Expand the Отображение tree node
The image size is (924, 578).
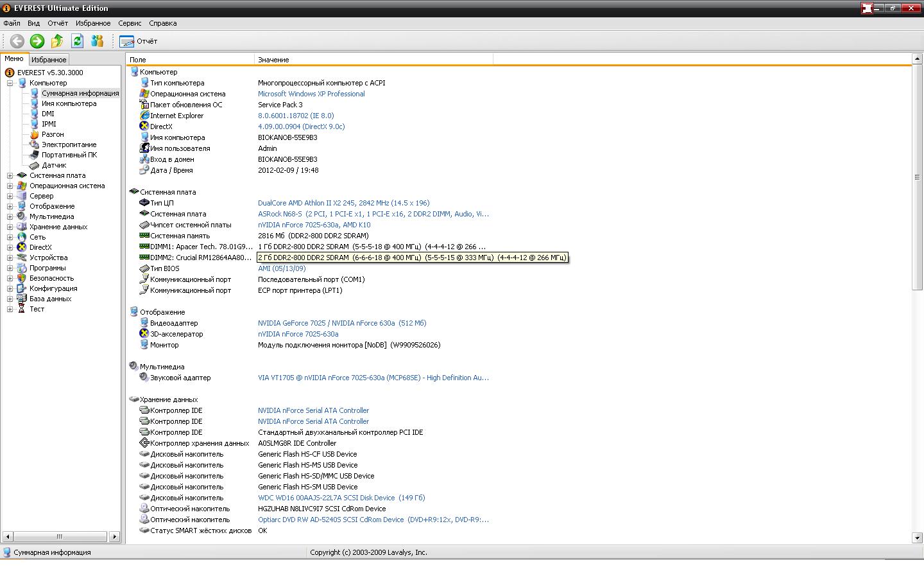click(x=10, y=206)
